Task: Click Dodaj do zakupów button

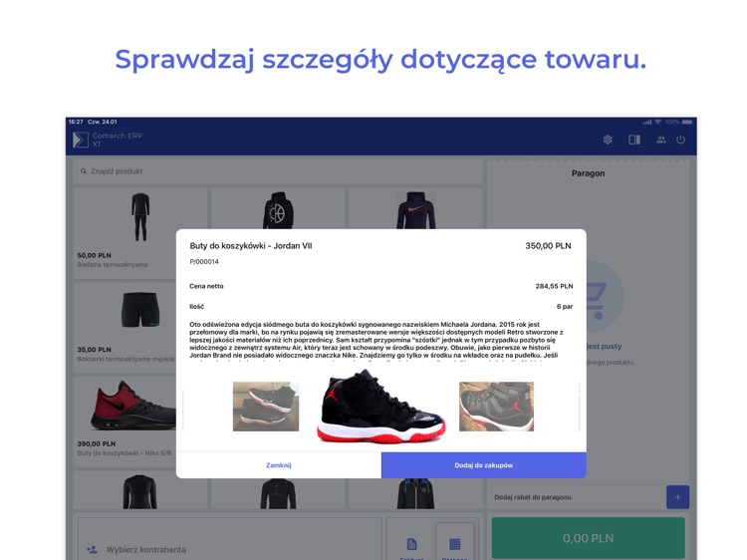Action: coord(483,465)
